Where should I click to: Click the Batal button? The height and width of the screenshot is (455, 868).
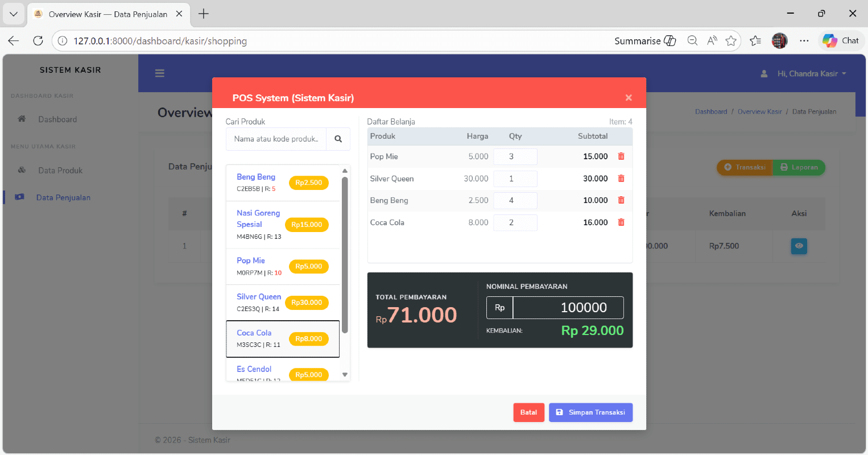[528, 412]
